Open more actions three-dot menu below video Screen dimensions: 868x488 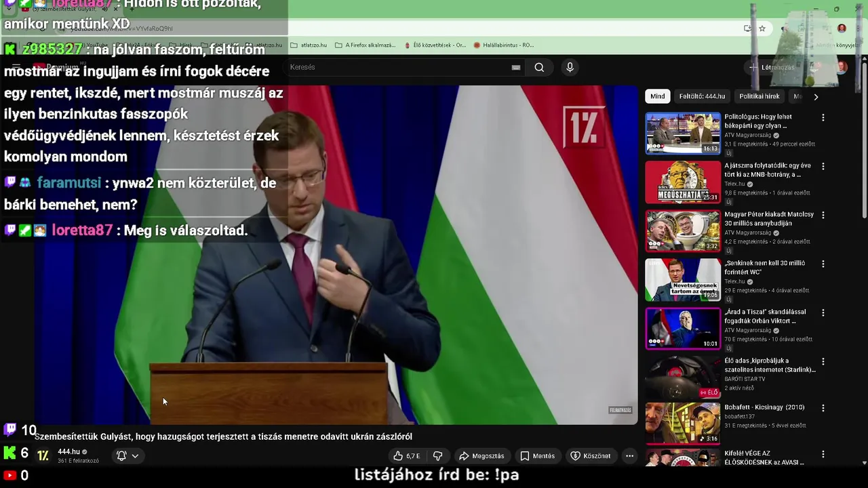629,456
